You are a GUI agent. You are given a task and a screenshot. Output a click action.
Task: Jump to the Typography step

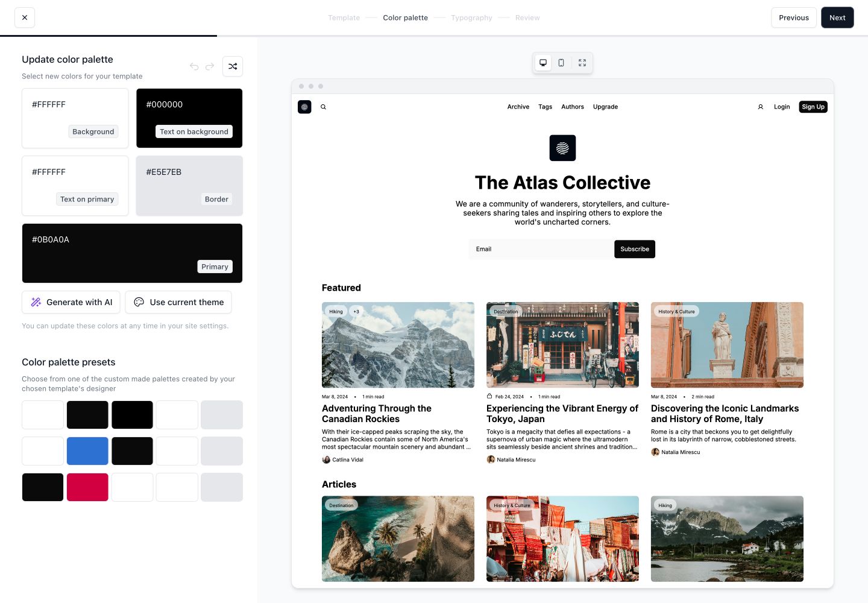[471, 17]
